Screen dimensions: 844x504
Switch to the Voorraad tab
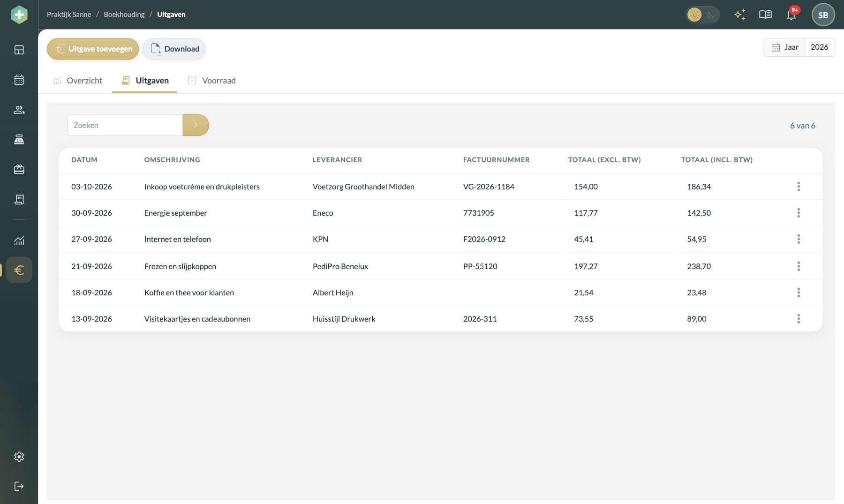211,81
